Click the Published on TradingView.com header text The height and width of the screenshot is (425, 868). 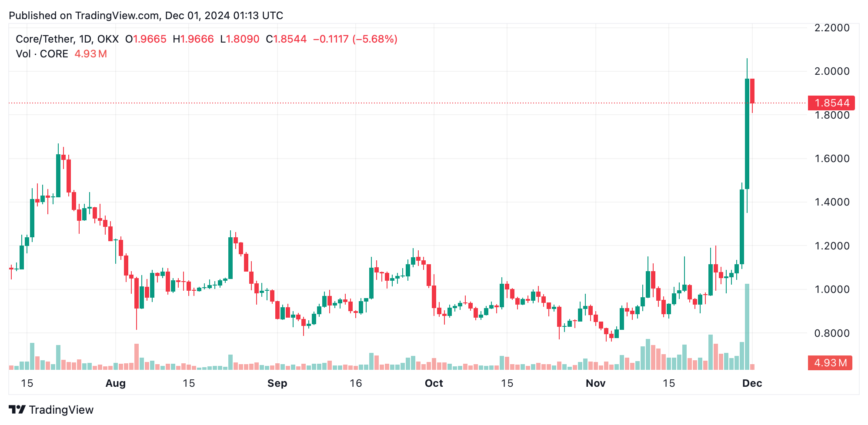146,16
